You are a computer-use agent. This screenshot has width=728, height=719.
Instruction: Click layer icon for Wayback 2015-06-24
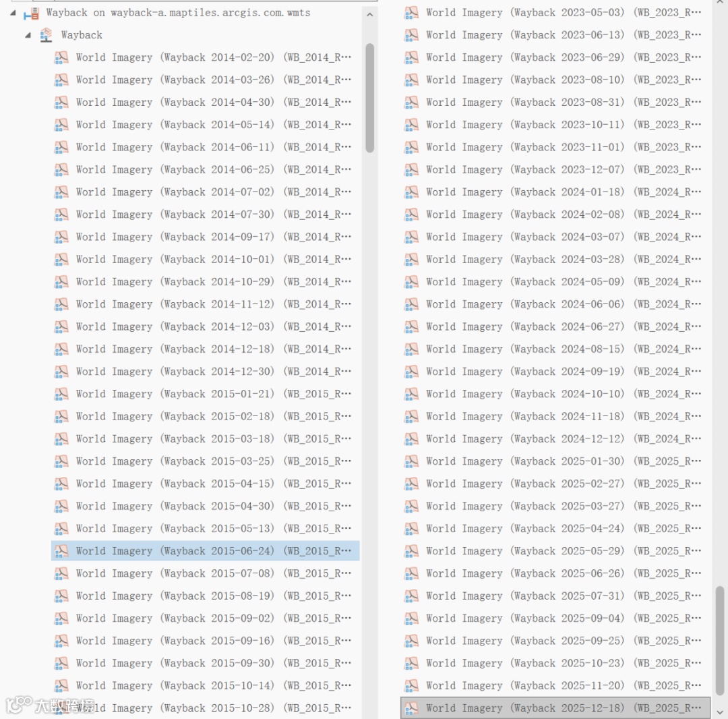[61, 551]
